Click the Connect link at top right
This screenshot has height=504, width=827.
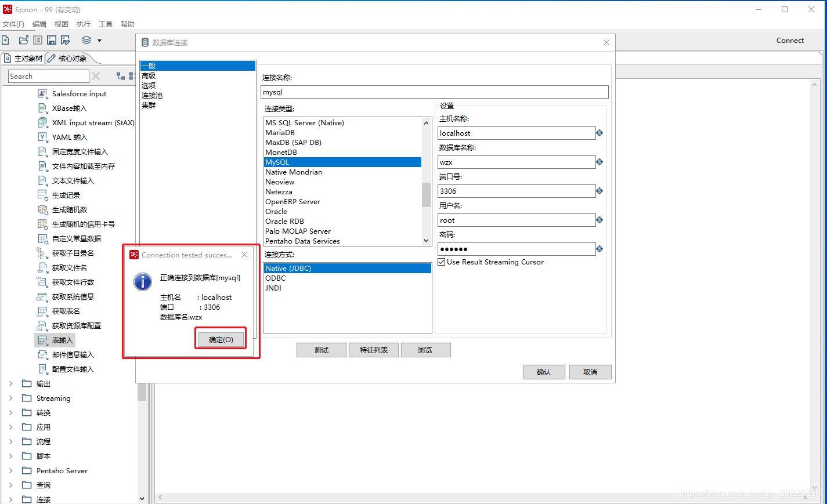790,40
